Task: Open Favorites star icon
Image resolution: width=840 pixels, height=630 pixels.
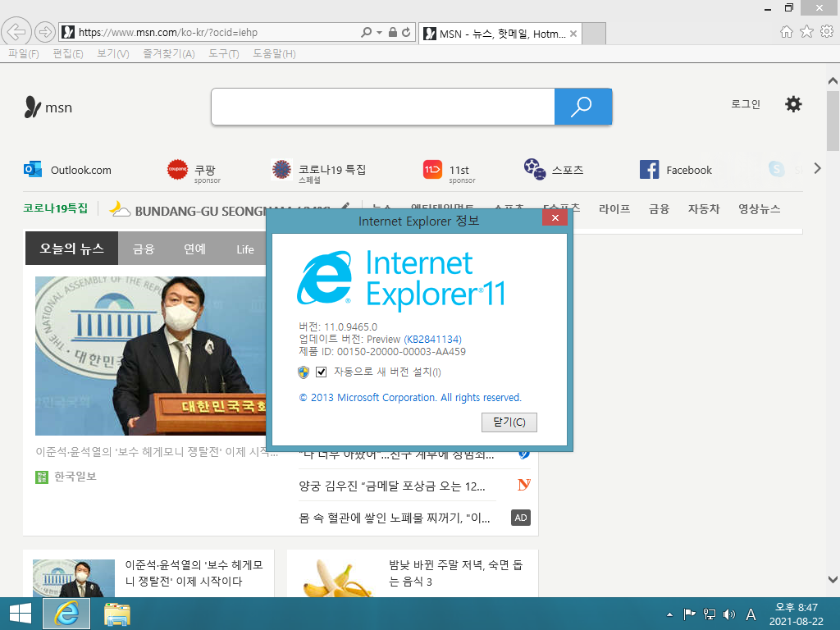Action: [806, 32]
